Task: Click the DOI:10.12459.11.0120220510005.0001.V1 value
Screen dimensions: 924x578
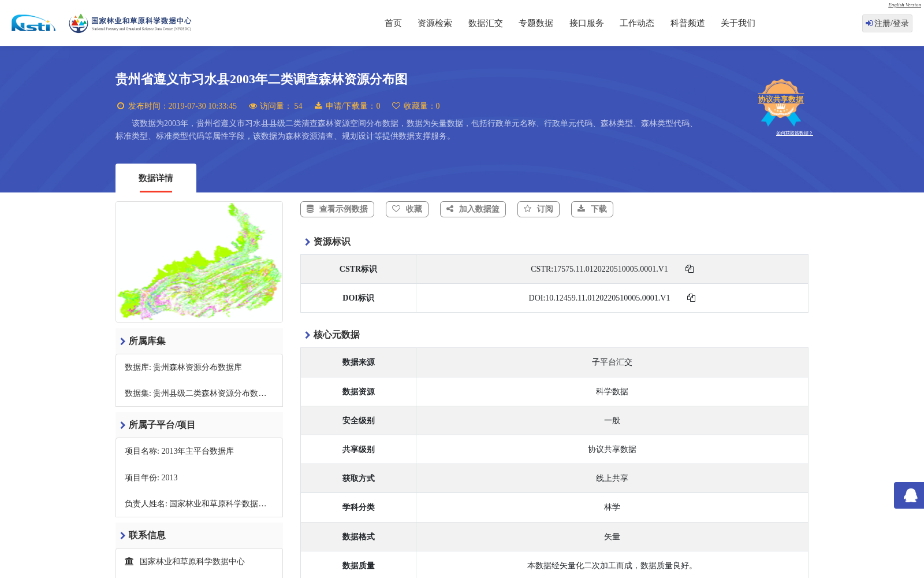Action: click(x=599, y=298)
